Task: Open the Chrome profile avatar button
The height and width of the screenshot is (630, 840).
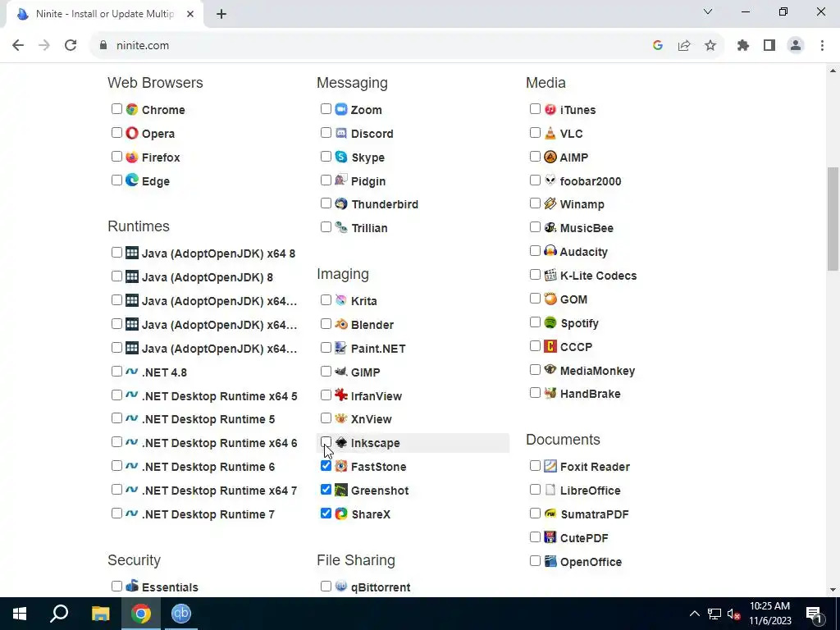Action: click(796, 46)
